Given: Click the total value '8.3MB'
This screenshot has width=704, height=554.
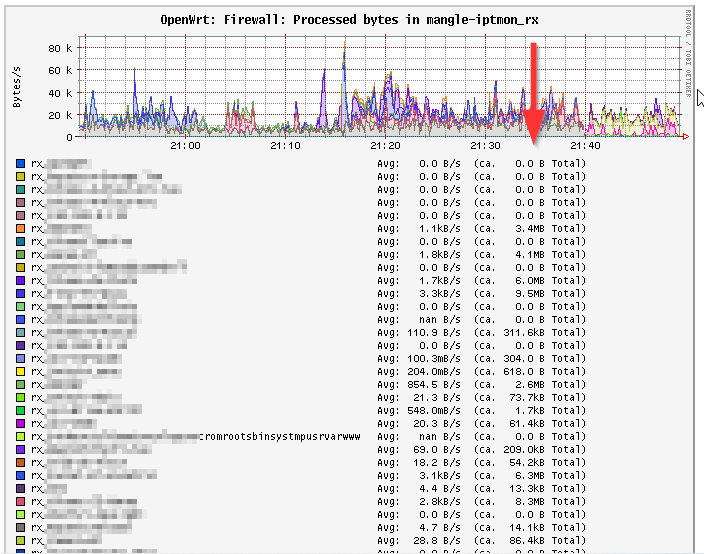Looking at the screenshot, I should 530,502.
